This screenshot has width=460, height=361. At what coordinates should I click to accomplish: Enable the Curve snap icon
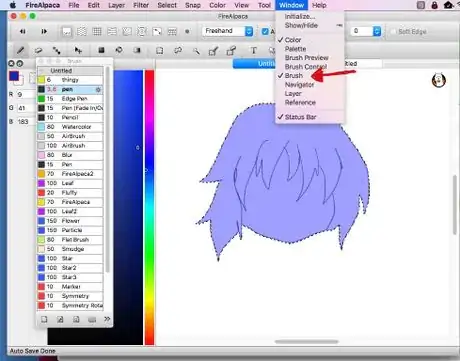157,32
